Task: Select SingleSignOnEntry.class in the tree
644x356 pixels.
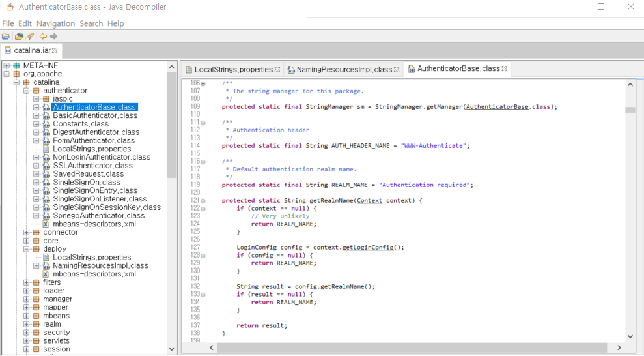Action: click(x=95, y=191)
